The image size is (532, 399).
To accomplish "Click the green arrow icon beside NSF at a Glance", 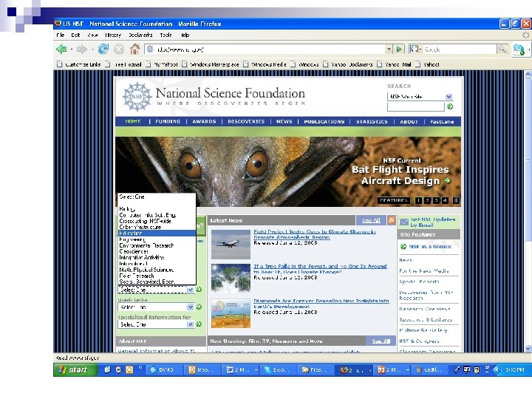I will pyautogui.click(x=403, y=246).
